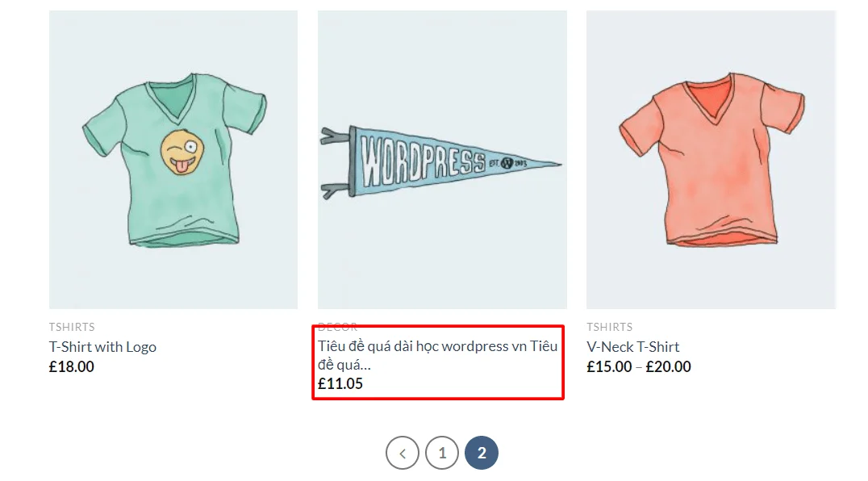
Task: Click TSHIRTS category above T-Shirt with Logo
Action: pyautogui.click(x=72, y=327)
